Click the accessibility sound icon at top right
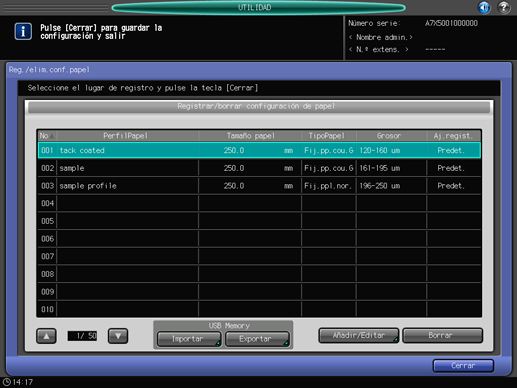The image size is (517, 388). (484, 7)
